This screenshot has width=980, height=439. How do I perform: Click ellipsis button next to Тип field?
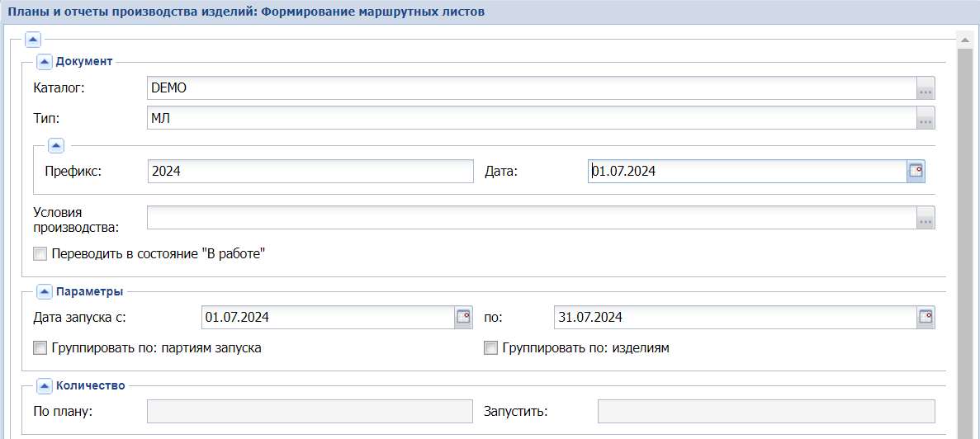tap(926, 119)
